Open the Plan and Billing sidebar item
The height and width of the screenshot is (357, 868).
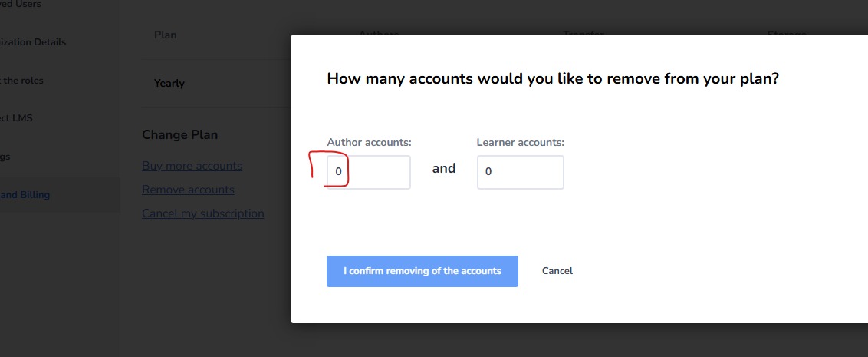coord(25,194)
